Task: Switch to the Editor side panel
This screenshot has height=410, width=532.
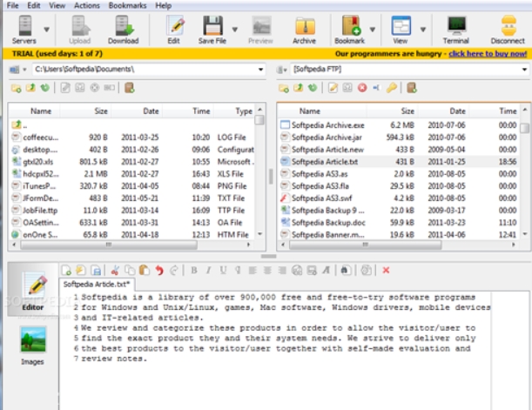Action: coord(32,292)
